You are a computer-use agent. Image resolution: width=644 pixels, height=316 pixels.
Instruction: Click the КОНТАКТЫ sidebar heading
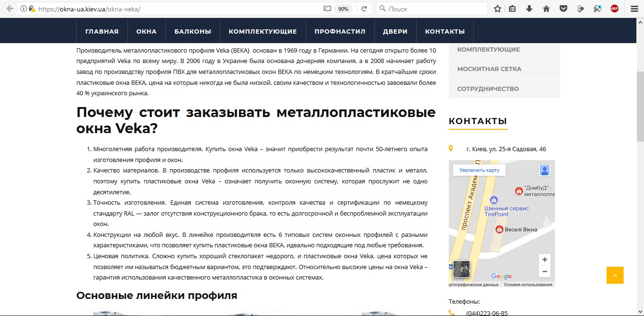tap(478, 121)
